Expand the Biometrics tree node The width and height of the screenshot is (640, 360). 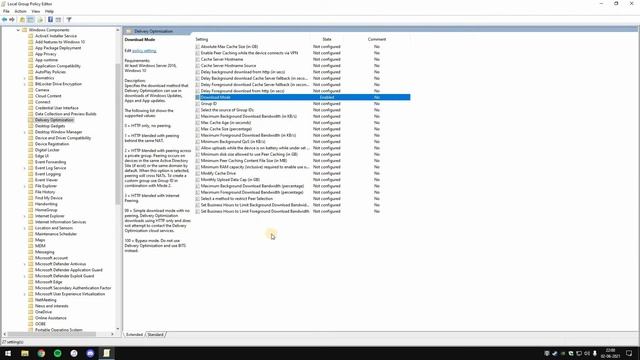pos(24,78)
